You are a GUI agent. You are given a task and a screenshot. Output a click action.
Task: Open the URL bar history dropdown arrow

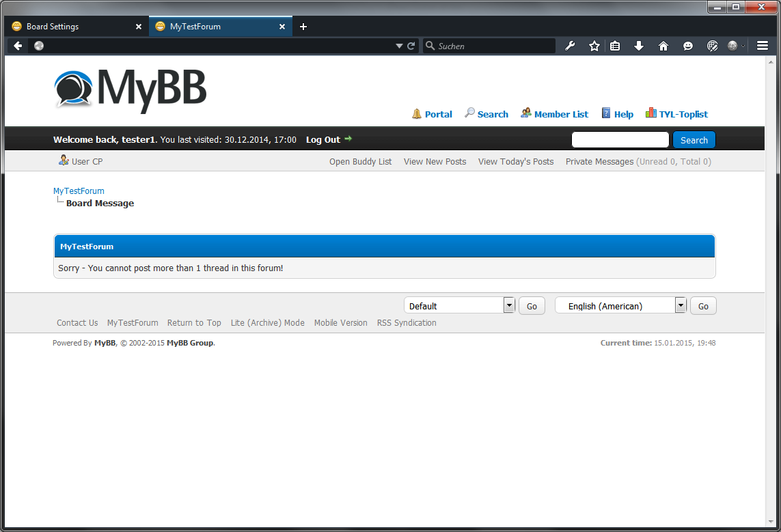pos(399,46)
